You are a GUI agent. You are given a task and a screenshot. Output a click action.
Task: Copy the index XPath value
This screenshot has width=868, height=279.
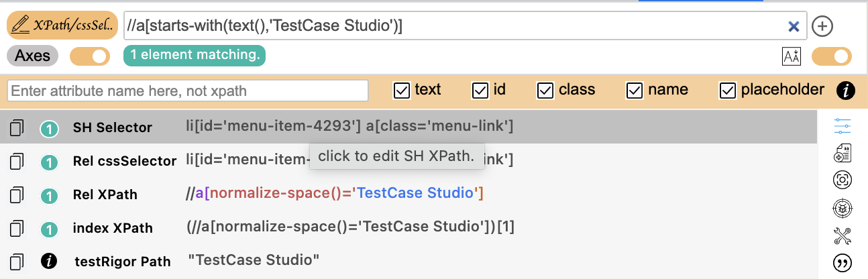coord(17,228)
